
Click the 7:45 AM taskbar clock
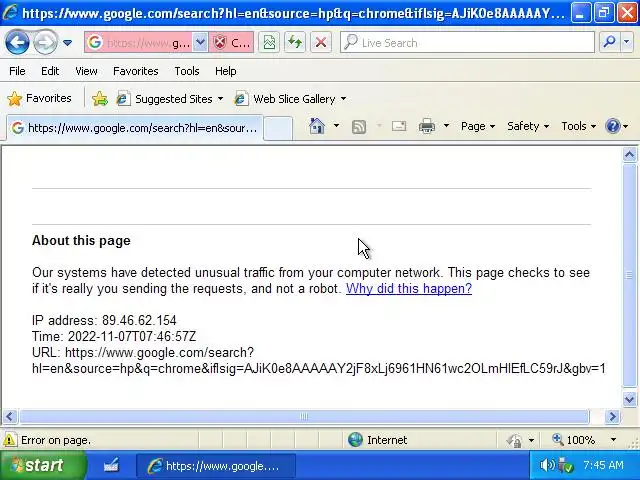(x=603, y=465)
